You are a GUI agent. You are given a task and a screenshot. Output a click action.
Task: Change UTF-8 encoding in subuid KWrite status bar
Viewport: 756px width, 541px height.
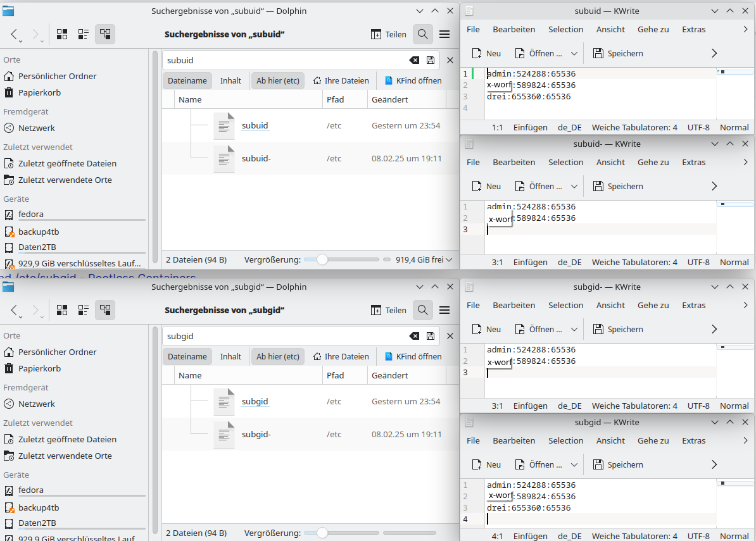coord(698,128)
